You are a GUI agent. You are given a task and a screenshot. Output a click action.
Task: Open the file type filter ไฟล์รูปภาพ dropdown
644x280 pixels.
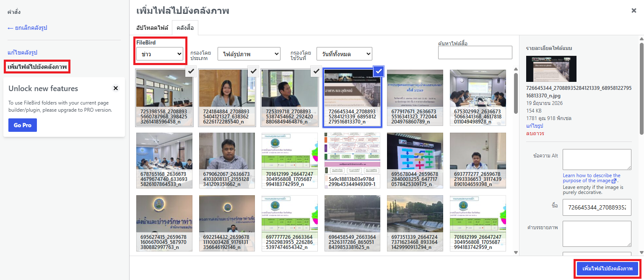point(249,54)
